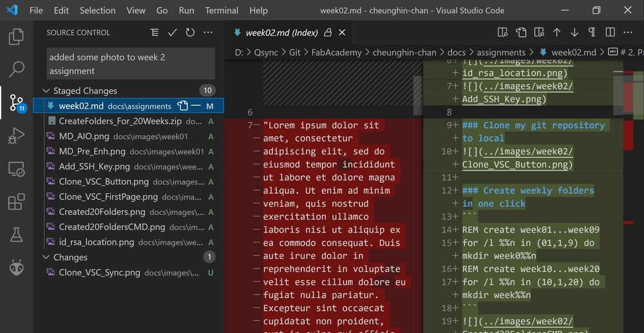Open the Terminal menu
This screenshot has width=644, height=333.
pos(222,10)
